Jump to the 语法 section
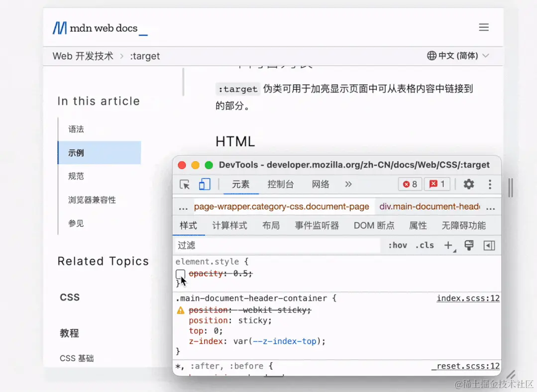Image resolution: width=537 pixels, height=392 pixels. click(x=76, y=129)
